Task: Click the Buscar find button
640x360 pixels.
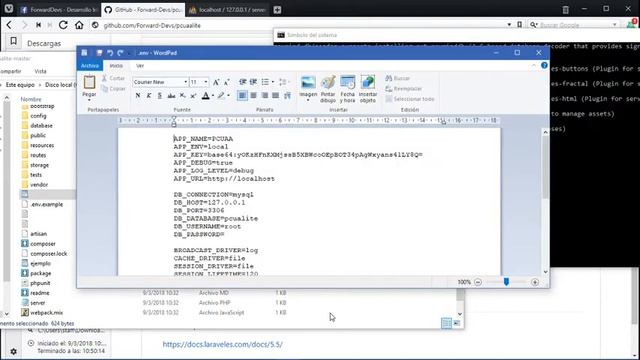Action: pyautogui.click(x=398, y=78)
